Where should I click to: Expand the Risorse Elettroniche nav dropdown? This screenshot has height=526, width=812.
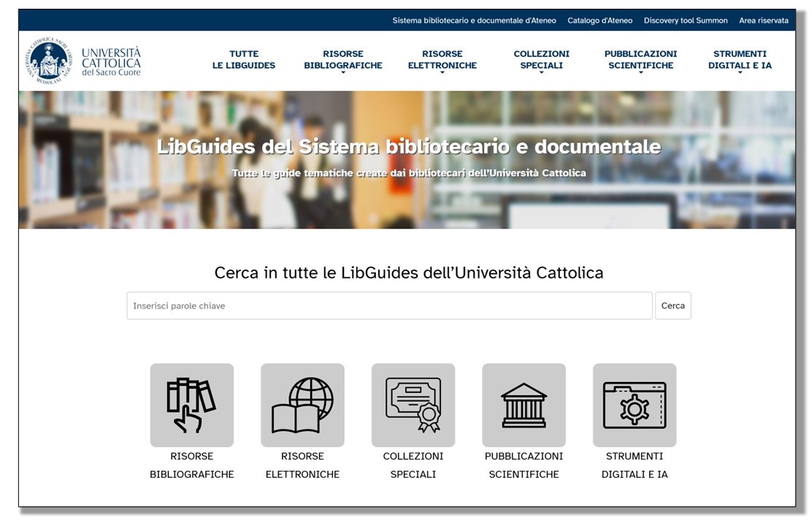tap(442, 60)
